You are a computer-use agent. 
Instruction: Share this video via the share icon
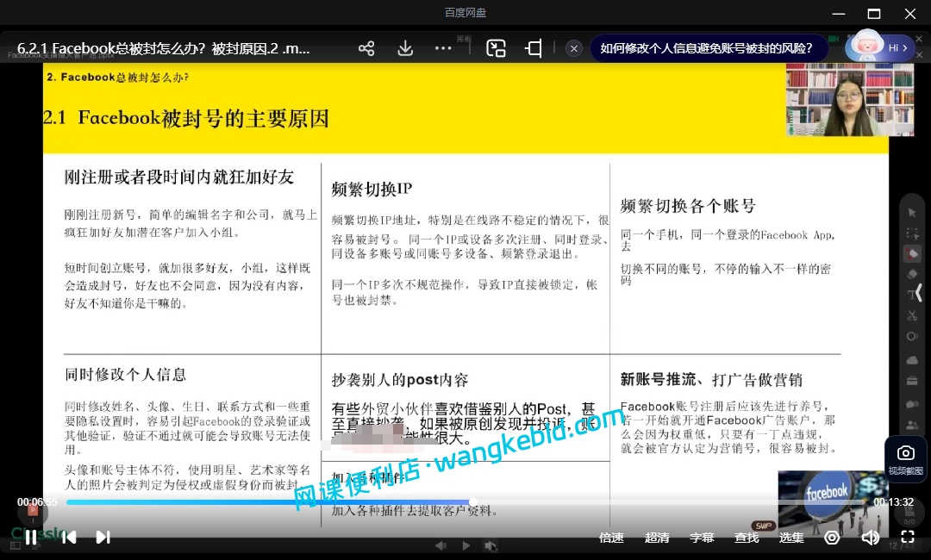click(366, 48)
